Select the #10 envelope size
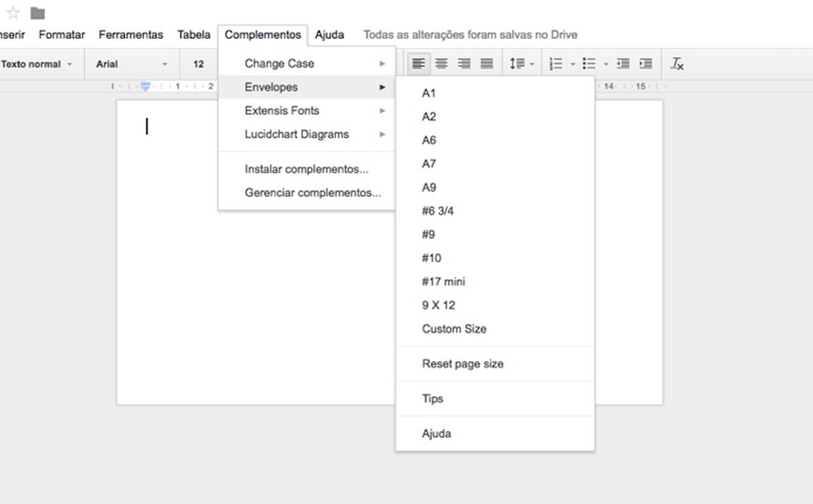Screen dimensions: 813x504 tap(431, 258)
